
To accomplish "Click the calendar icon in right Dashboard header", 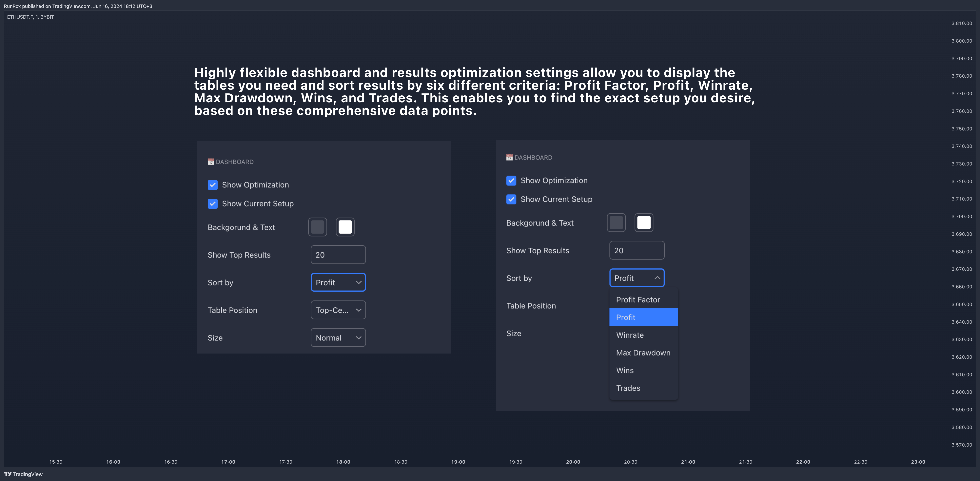I will coord(509,157).
